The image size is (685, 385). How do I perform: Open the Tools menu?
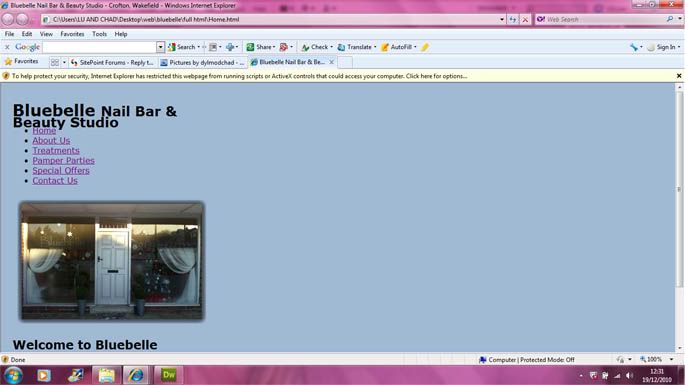99,34
